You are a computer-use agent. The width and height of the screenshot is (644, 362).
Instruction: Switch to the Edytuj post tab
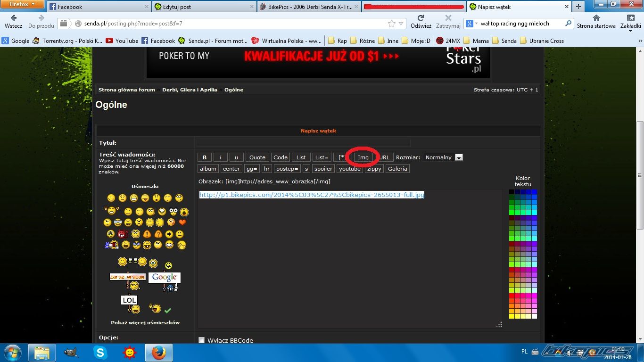pos(204,7)
